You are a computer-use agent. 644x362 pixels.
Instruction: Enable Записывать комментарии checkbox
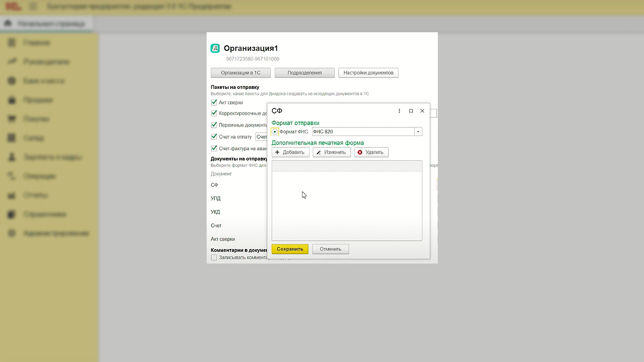(x=214, y=257)
